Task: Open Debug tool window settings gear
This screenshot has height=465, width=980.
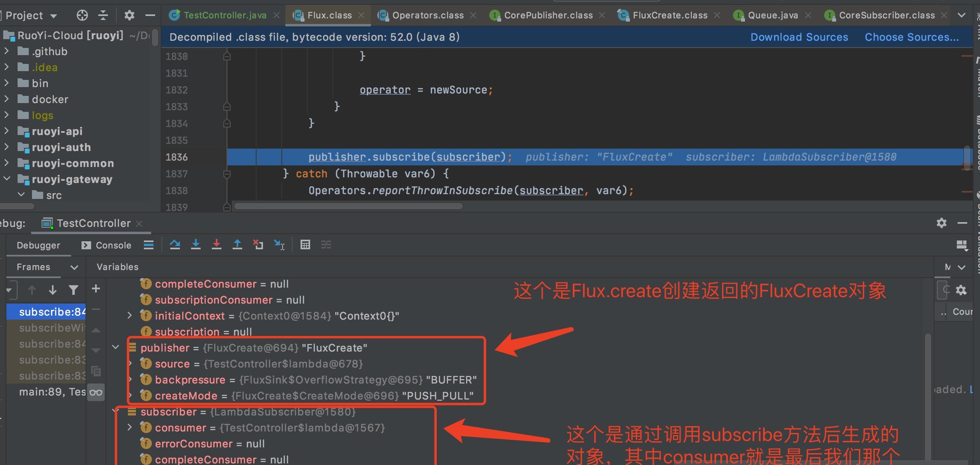Action: click(x=942, y=223)
